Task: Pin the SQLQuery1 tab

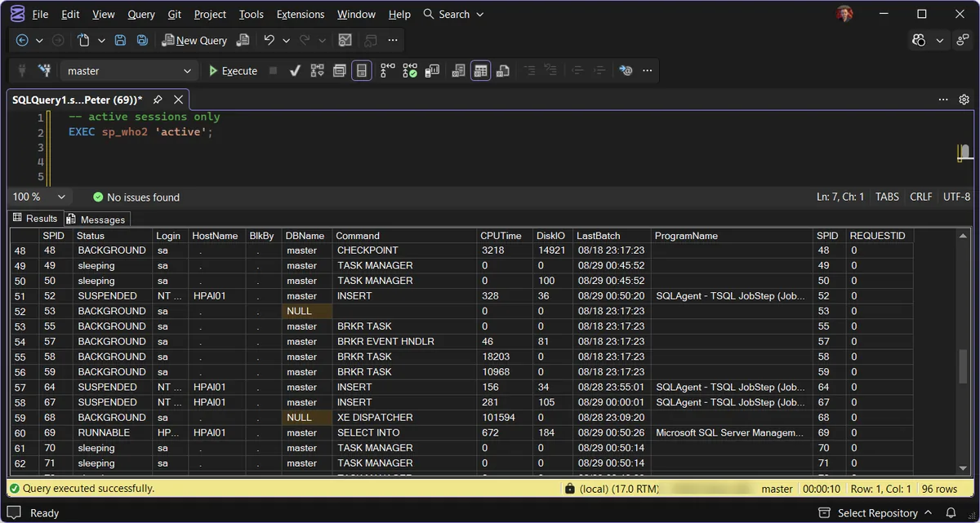Action: [x=157, y=100]
